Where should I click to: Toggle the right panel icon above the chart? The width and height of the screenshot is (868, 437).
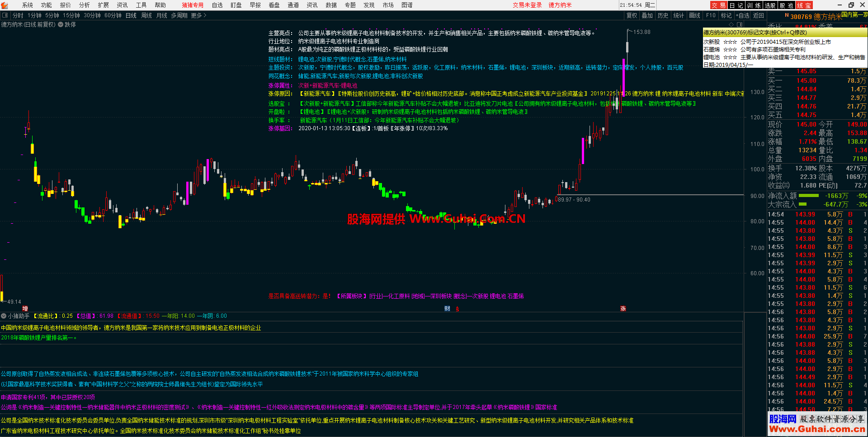(740, 24)
